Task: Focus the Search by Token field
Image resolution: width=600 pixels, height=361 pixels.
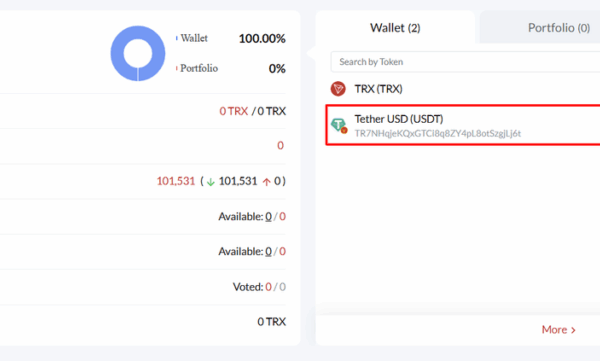Action: [x=465, y=62]
